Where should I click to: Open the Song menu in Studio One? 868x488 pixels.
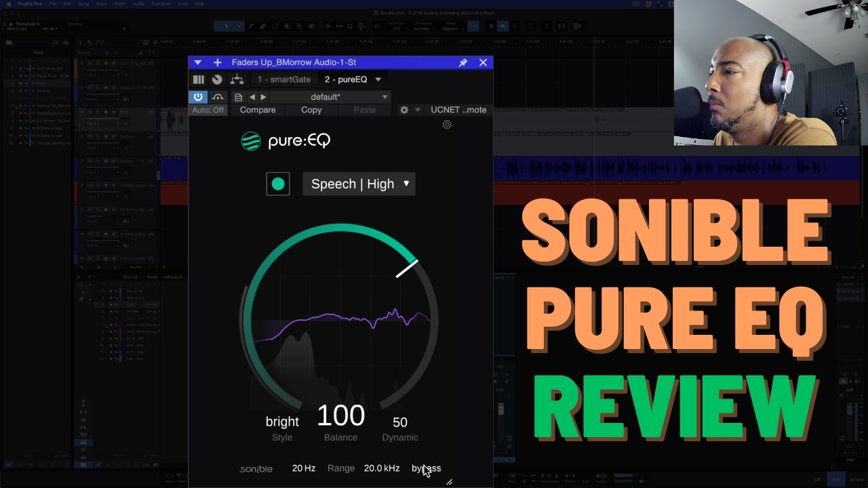(85, 3)
